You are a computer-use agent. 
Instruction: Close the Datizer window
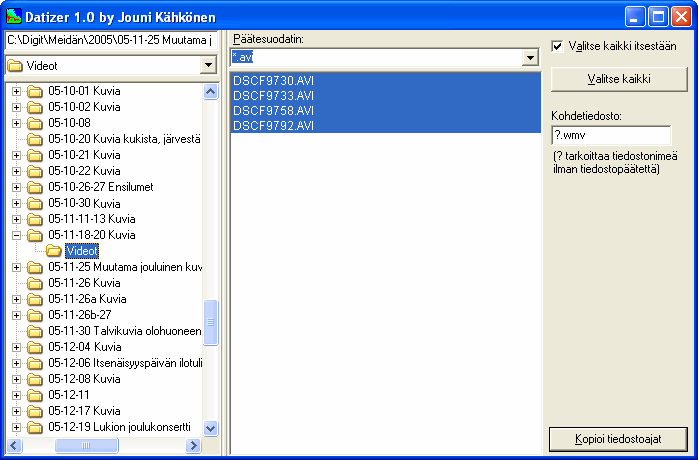click(682, 17)
